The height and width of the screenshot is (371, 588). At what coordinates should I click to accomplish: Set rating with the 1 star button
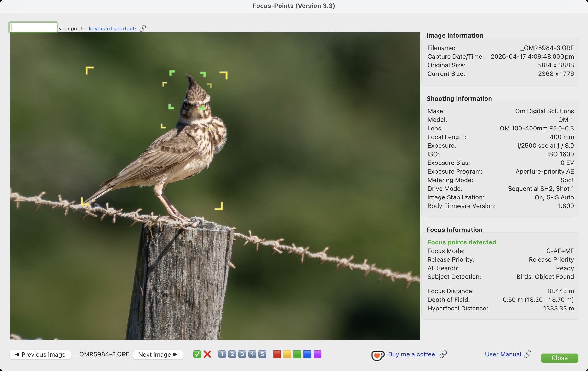point(222,354)
